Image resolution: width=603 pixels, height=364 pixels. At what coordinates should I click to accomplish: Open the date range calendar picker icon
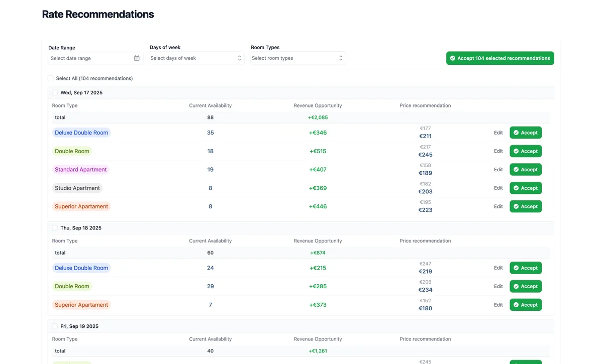coord(137,58)
